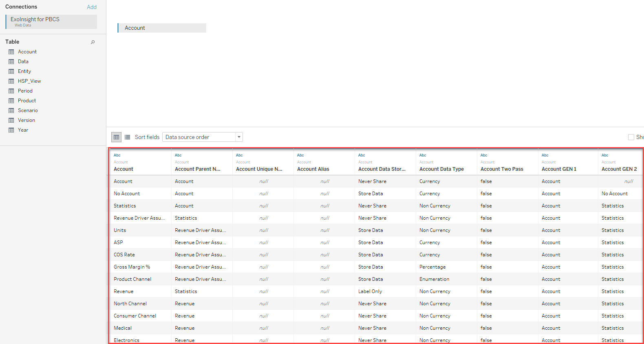Click the Period table grid icon

click(11, 91)
